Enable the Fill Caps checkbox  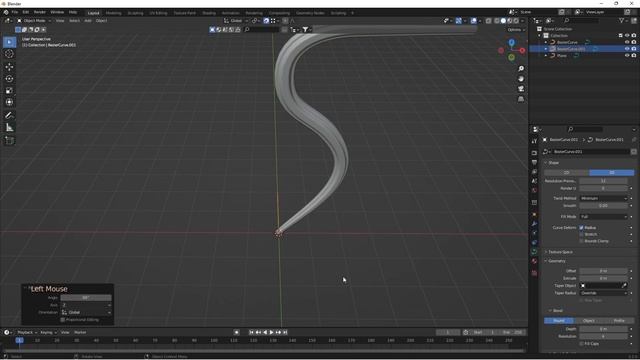(x=582, y=344)
